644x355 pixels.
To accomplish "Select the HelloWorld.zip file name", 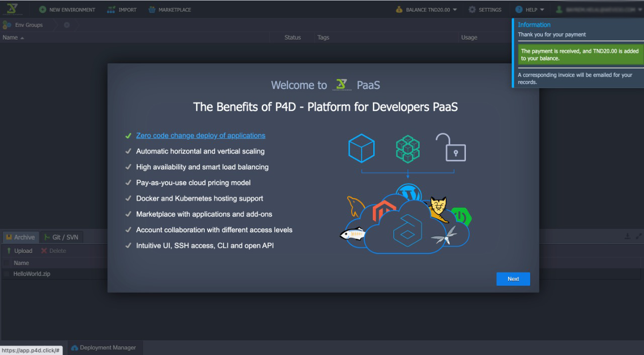I will 32,274.
